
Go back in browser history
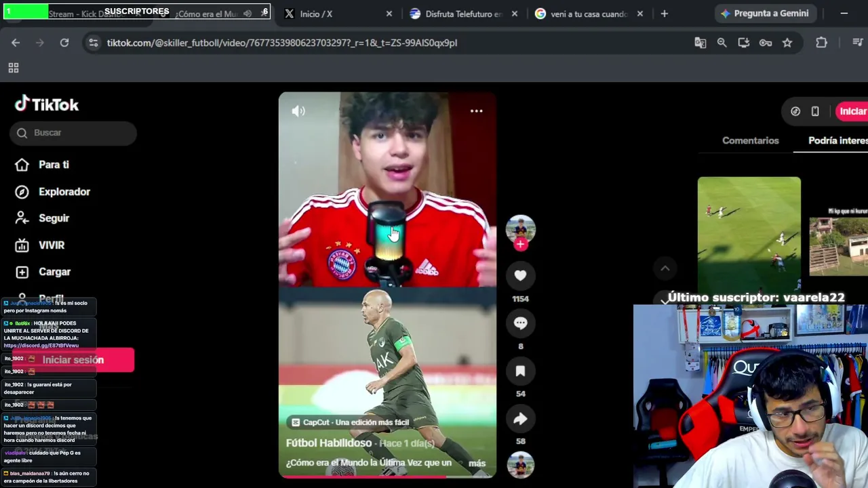click(x=16, y=43)
